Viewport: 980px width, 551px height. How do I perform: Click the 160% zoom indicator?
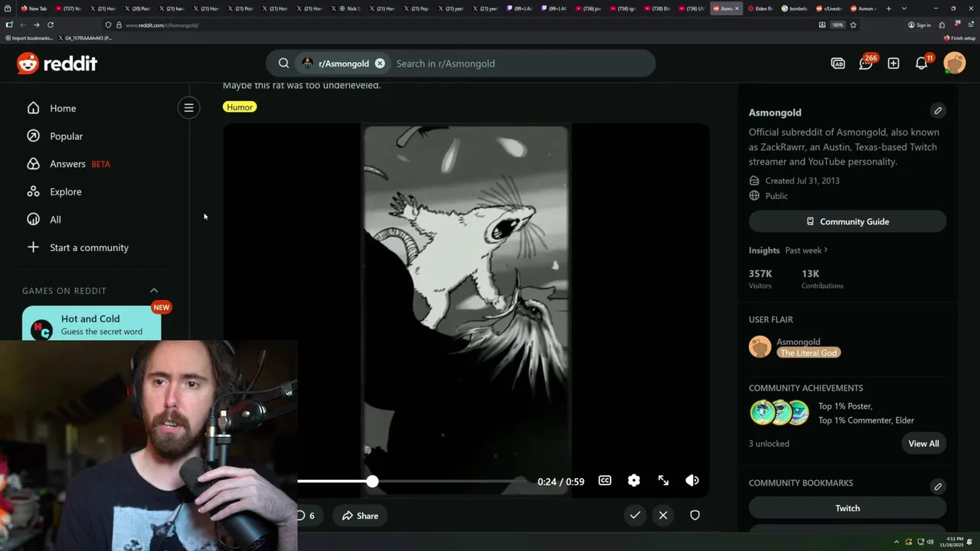tap(838, 24)
